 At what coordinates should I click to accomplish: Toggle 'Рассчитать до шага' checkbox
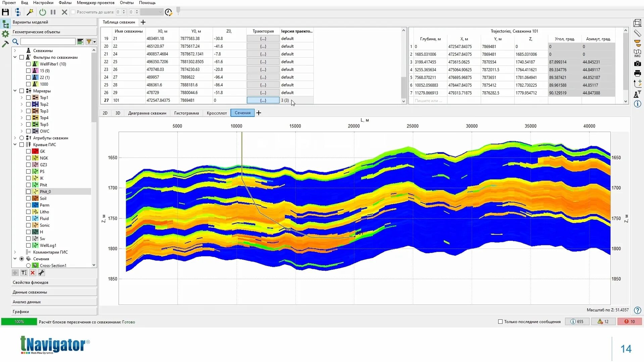(x=73, y=12)
